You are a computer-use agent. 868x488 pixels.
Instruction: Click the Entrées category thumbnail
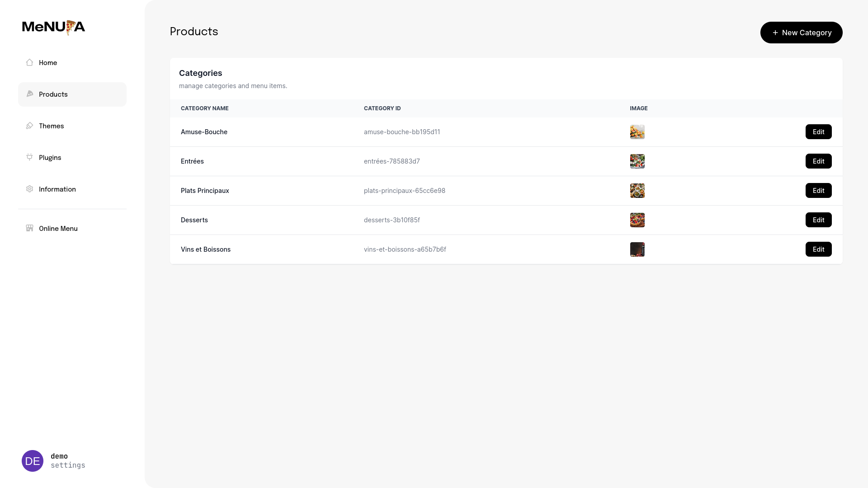[x=637, y=161]
